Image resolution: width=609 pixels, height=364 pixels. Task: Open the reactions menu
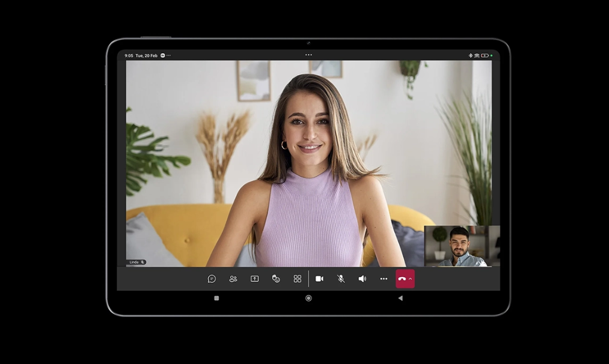tap(276, 279)
